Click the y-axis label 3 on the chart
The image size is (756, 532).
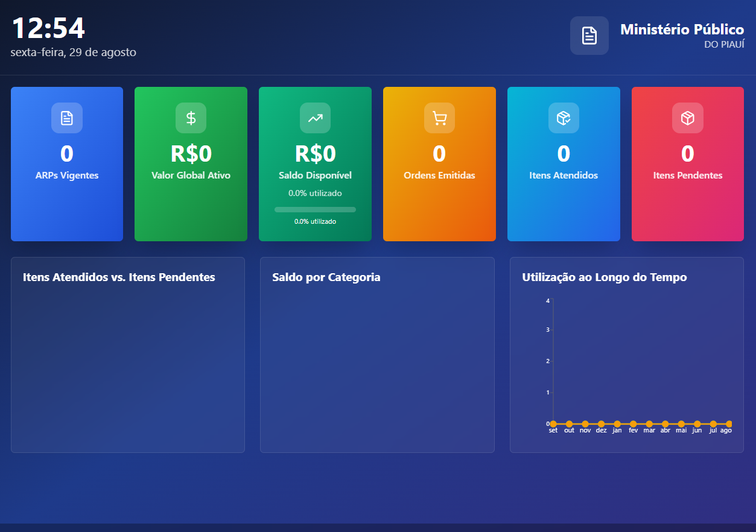point(548,330)
